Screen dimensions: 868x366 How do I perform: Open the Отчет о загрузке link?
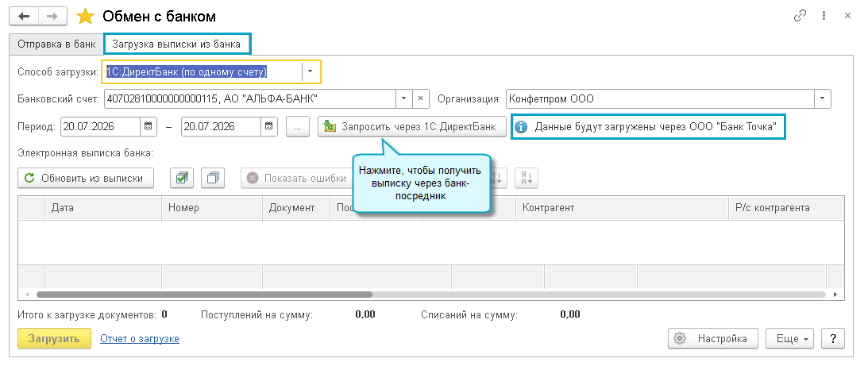click(140, 338)
